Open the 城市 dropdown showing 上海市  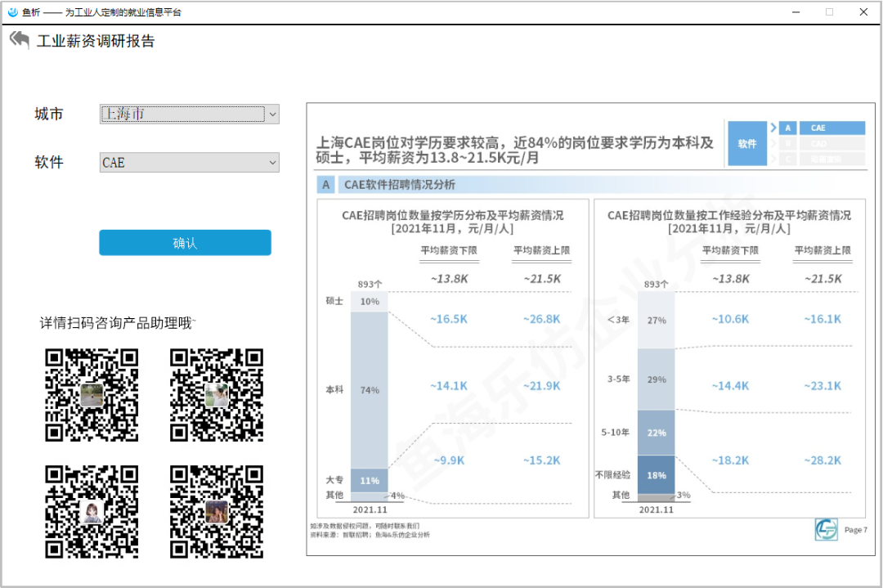189,114
